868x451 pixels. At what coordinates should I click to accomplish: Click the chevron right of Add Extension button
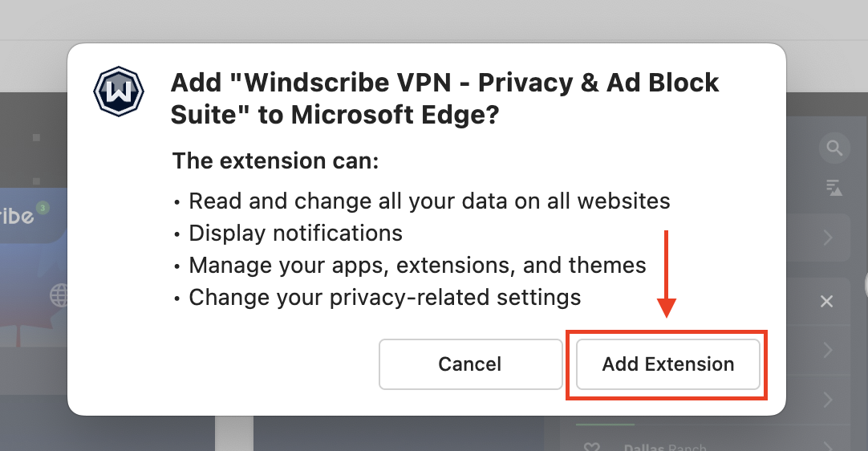pos(828,351)
